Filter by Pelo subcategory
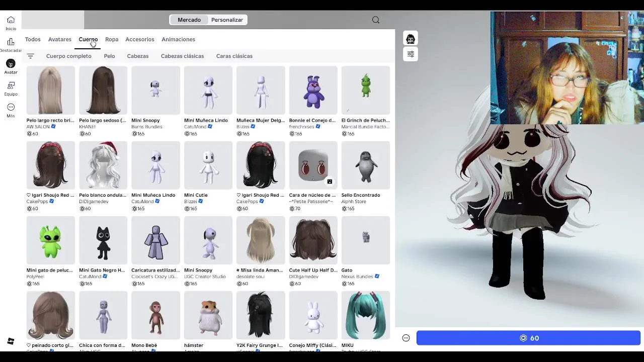644x362 pixels. coord(109,56)
